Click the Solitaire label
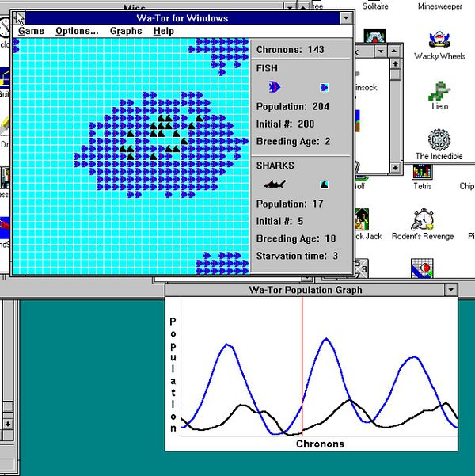The height and width of the screenshot is (476, 475). click(375, 6)
